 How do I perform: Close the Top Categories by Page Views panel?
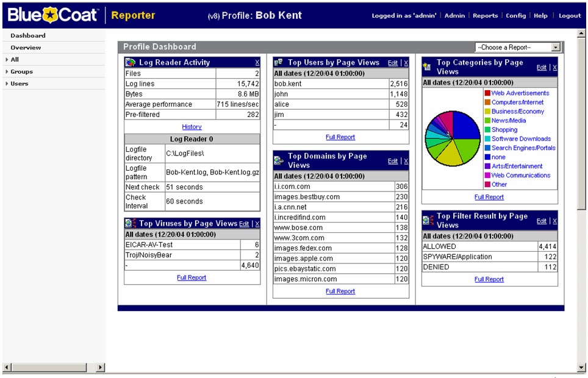[x=554, y=68]
